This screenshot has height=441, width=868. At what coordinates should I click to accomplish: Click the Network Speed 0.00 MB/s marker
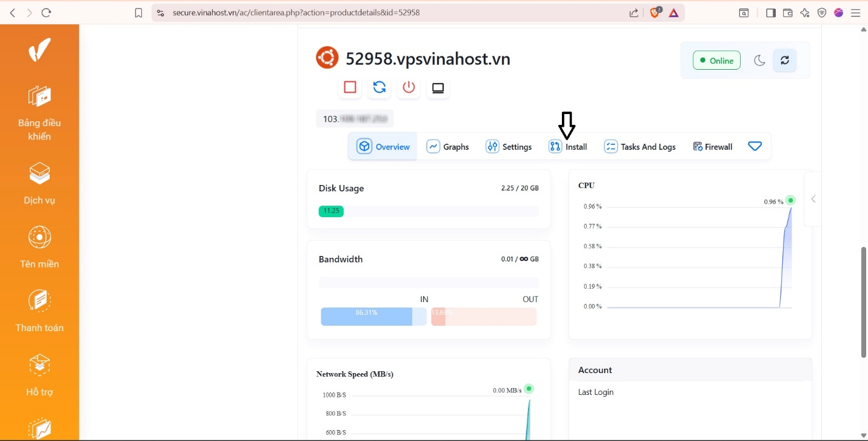pos(529,389)
